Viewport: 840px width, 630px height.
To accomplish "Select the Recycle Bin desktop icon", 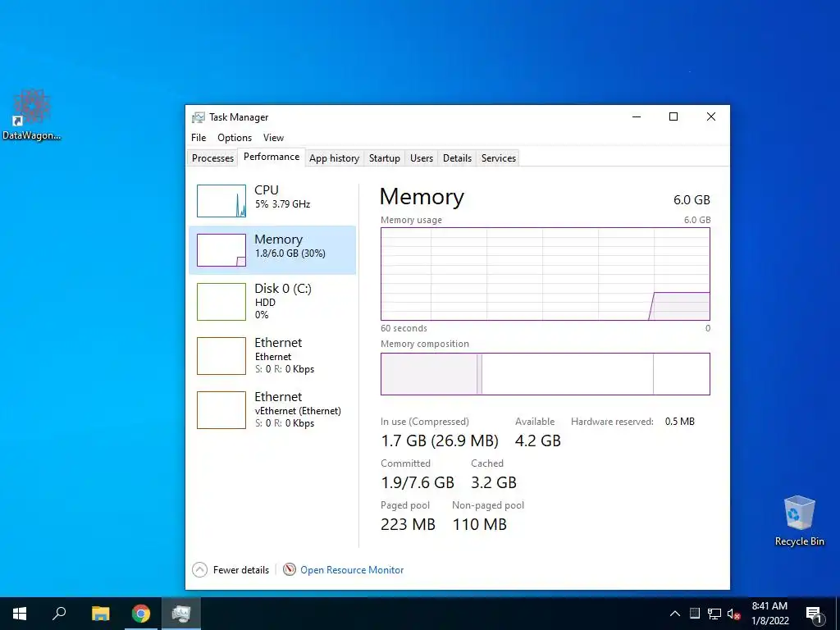I will (799, 521).
